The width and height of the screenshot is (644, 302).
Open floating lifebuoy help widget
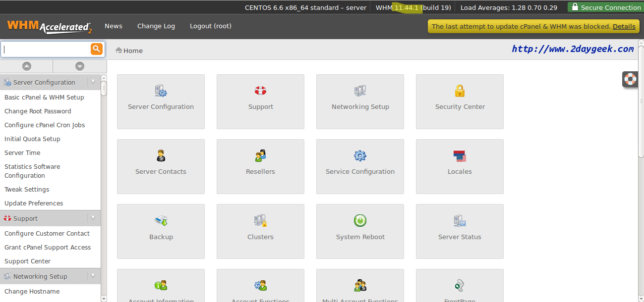pos(630,79)
